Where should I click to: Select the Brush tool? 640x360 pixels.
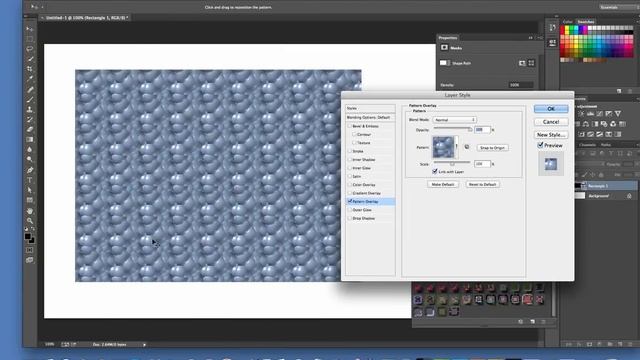[29, 100]
